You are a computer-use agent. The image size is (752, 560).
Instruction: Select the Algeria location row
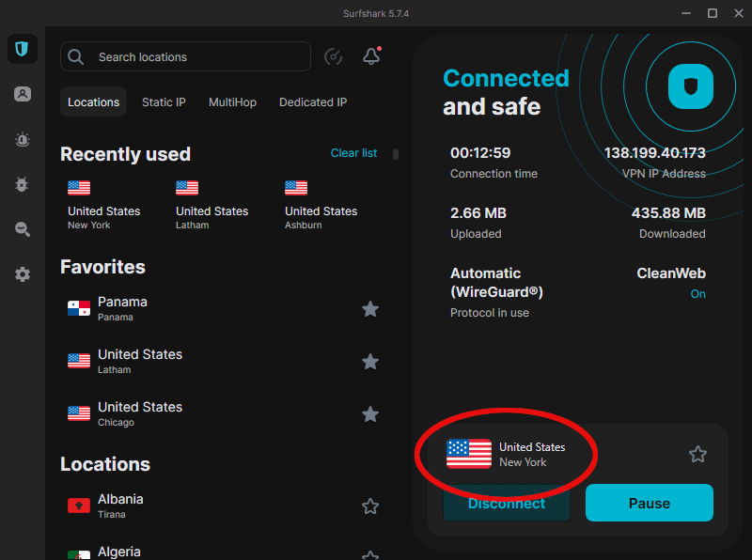point(224,552)
